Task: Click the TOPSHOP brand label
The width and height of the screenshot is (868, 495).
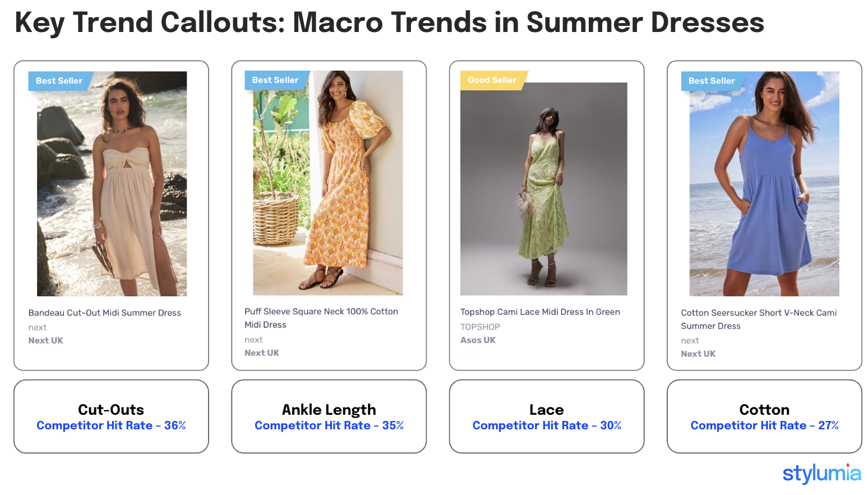Action: (x=480, y=327)
